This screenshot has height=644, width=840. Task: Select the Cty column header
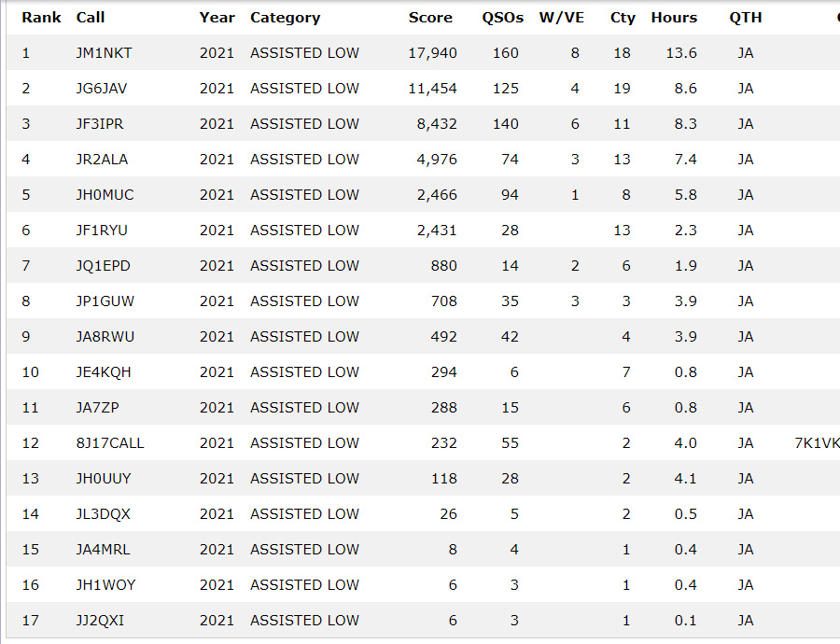click(623, 18)
